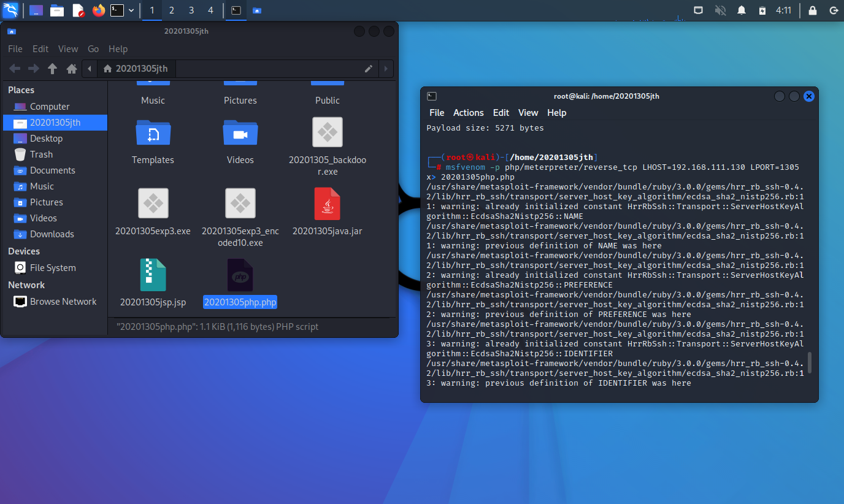
Task: Select Computer in Places sidebar
Action: (x=55, y=107)
